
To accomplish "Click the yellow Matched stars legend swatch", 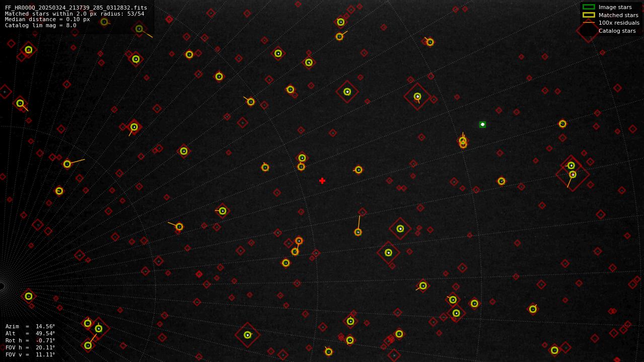I will point(589,15).
